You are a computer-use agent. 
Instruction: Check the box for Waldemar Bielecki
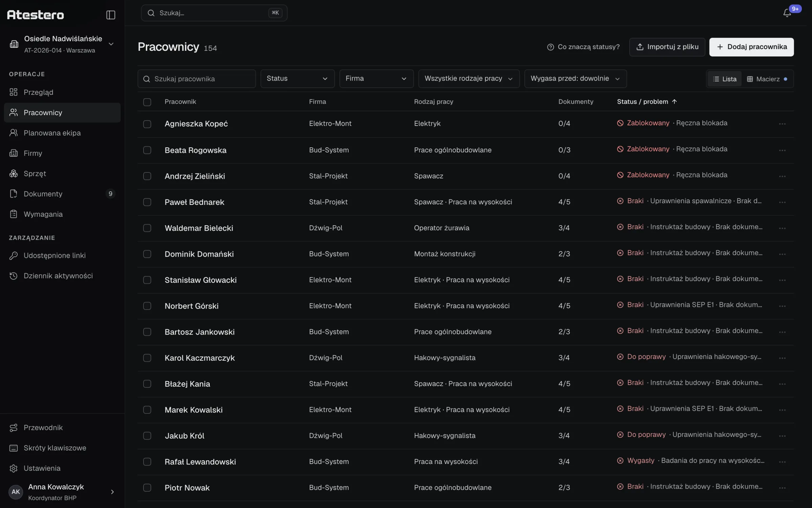(147, 228)
